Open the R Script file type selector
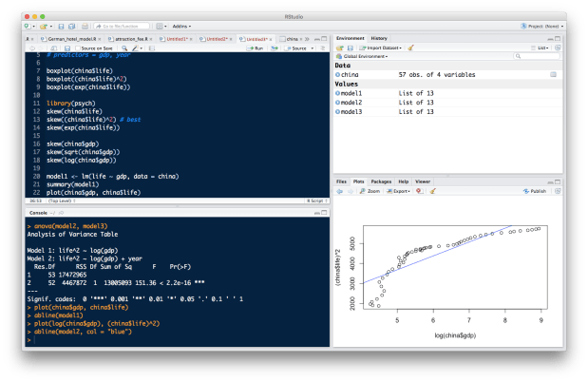The height and width of the screenshot is (382, 588). (317, 201)
